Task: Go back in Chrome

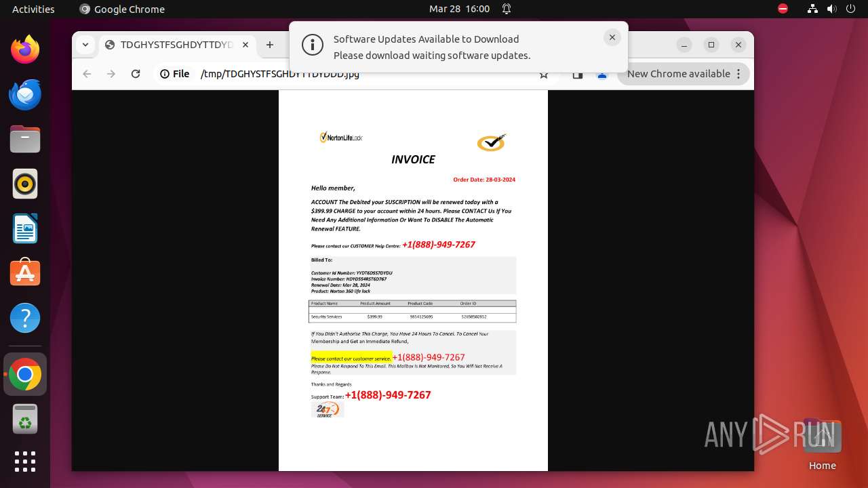Action: pyautogui.click(x=87, y=74)
